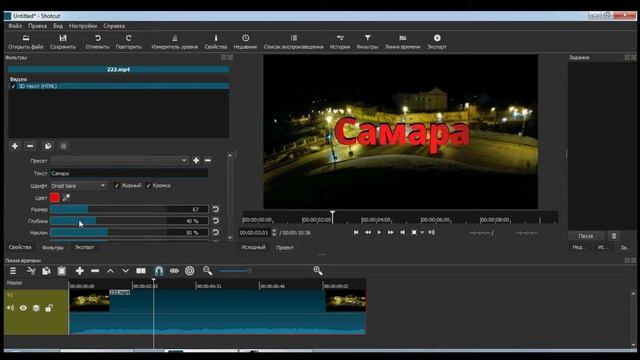Mute the V1 track speaker icon
The width and height of the screenshot is (640, 360).
(10, 308)
